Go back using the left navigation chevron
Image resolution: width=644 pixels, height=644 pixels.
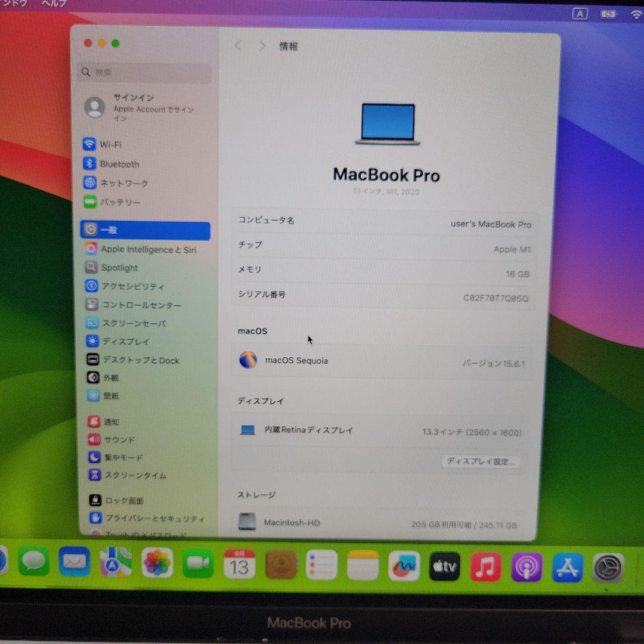click(x=238, y=46)
